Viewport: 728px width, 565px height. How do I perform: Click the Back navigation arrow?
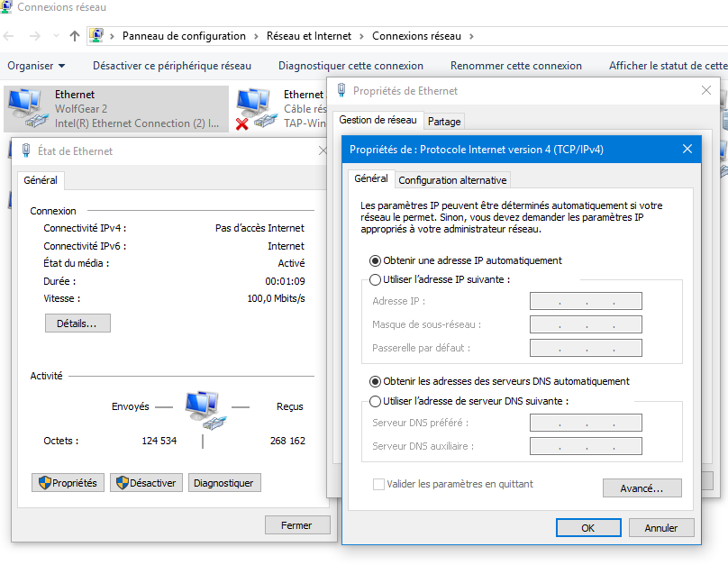[9, 36]
